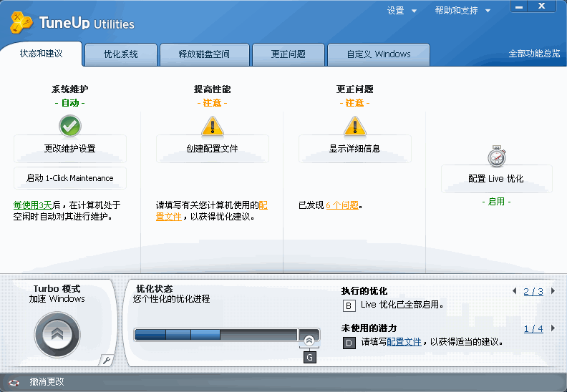
Task: Open the 每使用3天 link
Action: [33, 205]
